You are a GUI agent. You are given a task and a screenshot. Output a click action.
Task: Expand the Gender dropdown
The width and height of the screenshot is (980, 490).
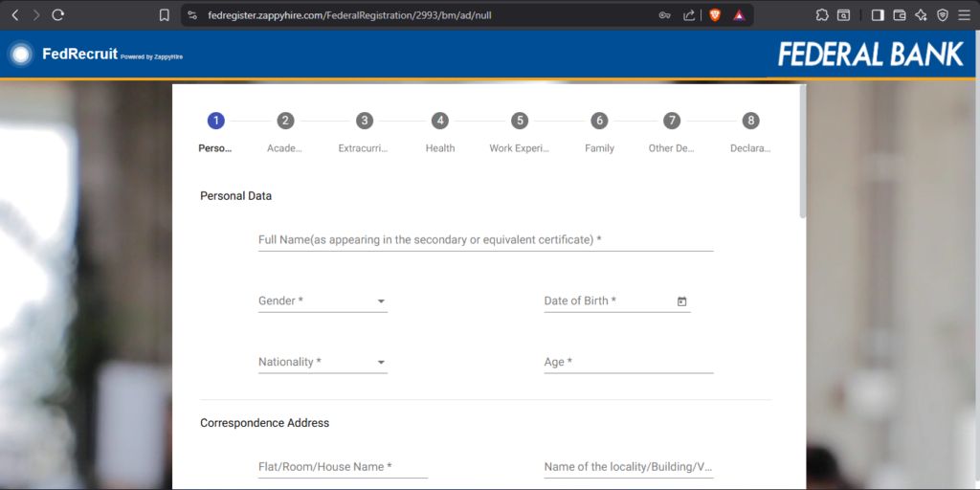[x=323, y=301]
